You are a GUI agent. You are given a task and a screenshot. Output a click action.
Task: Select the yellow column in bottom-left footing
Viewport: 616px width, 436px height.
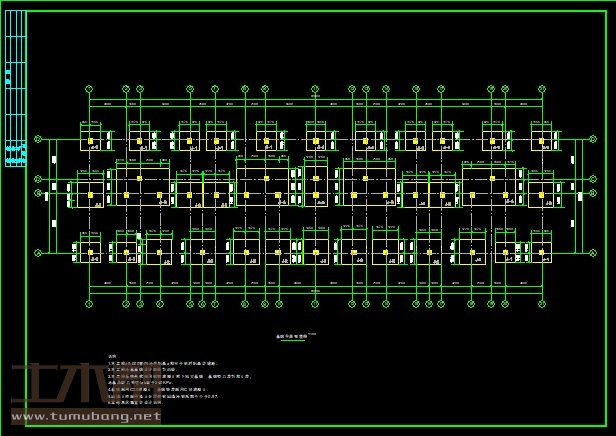(90, 252)
